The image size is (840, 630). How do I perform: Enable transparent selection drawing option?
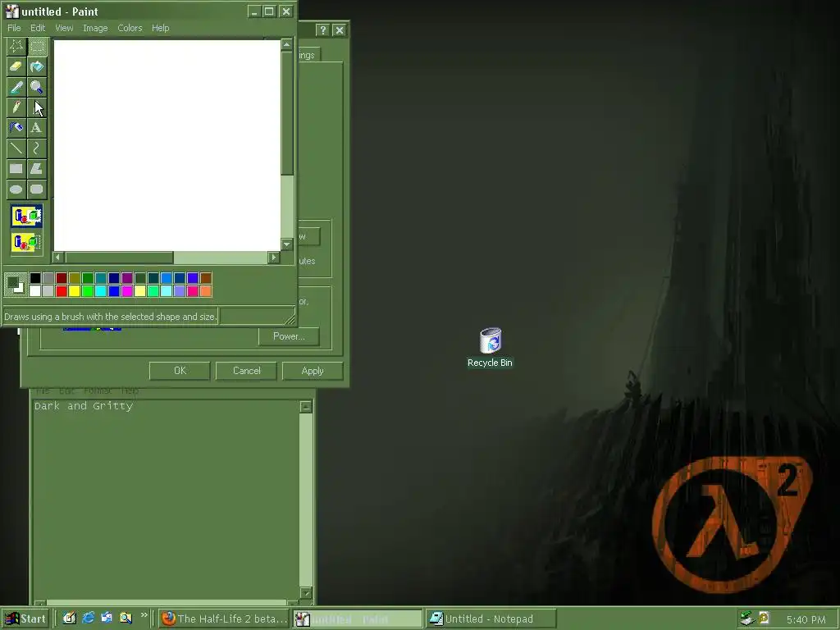(x=26, y=242)
